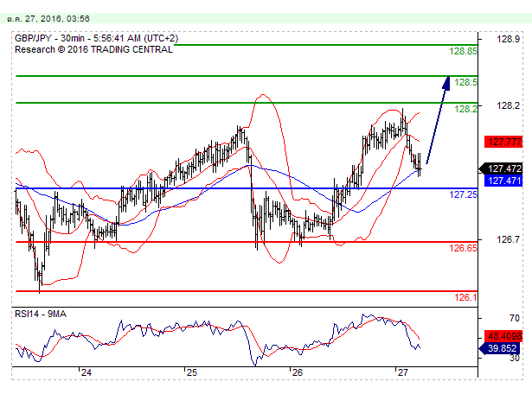
Task: Click the red 127.777 price tag
Action: 503,142
